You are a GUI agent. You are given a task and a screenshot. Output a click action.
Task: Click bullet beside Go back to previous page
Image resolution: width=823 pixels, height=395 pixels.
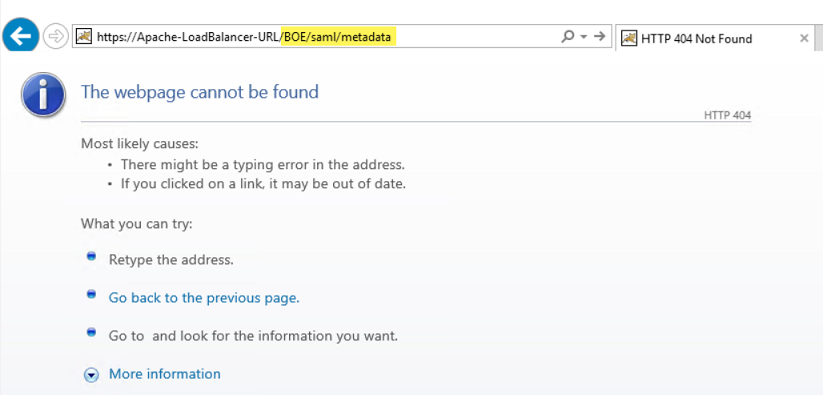coord(91,294)
